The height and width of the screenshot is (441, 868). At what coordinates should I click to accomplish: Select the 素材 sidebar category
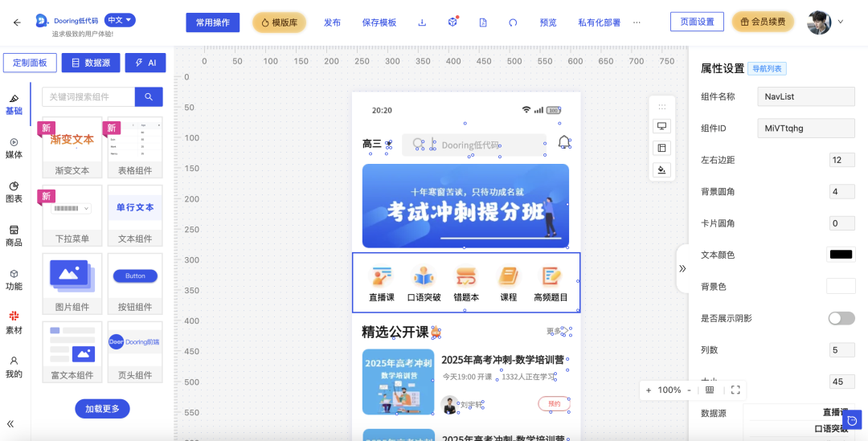click(x=14, y=324)
